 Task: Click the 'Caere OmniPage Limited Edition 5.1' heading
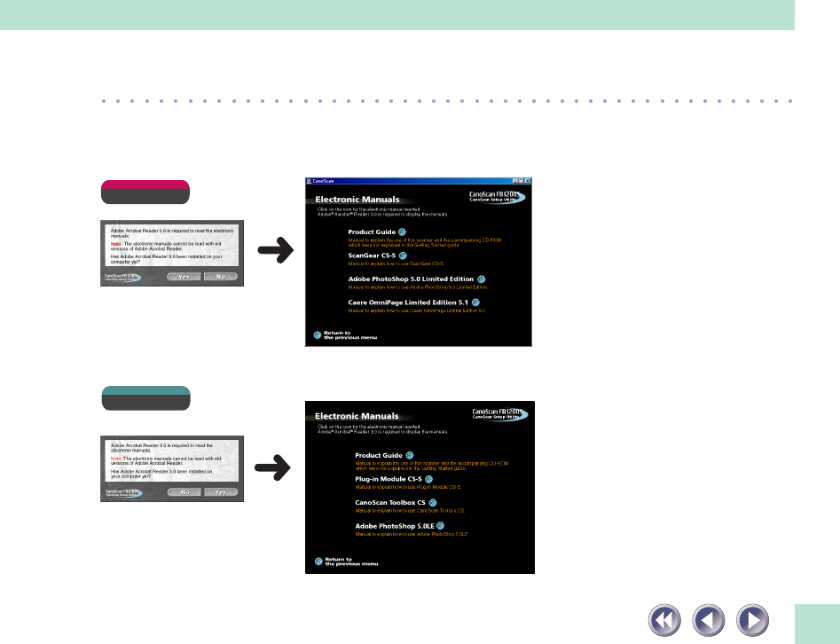408,302
